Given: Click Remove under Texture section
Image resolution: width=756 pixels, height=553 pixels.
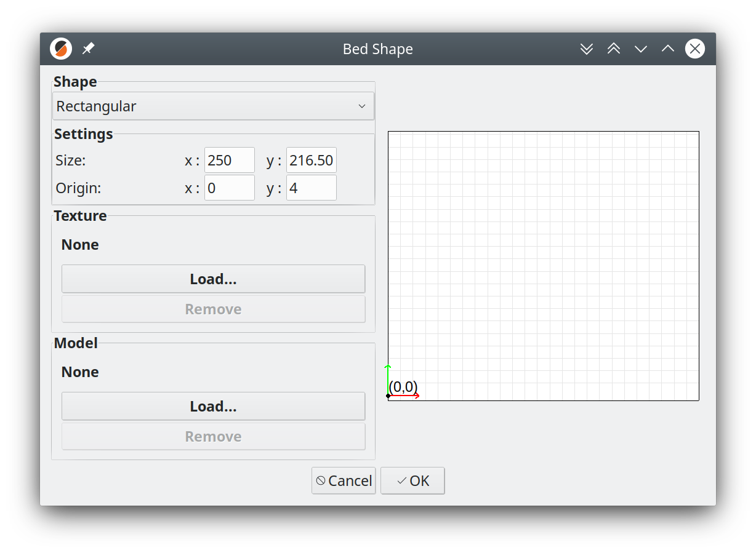Looking at the screenshot, I should coord(213,309).
